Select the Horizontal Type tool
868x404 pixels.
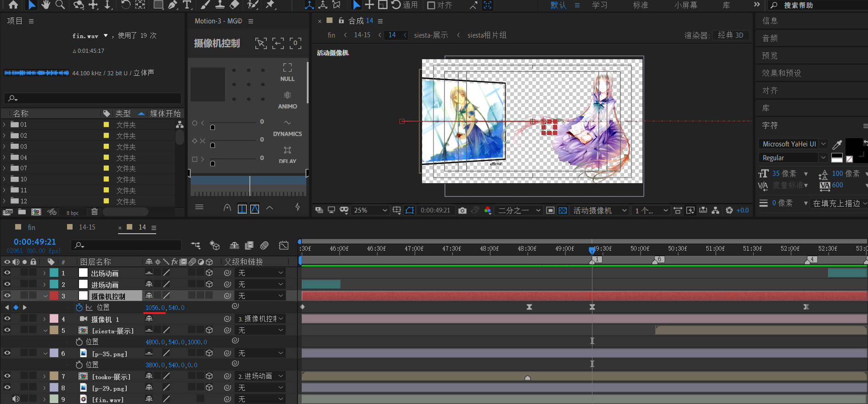(x=187, y=5)
